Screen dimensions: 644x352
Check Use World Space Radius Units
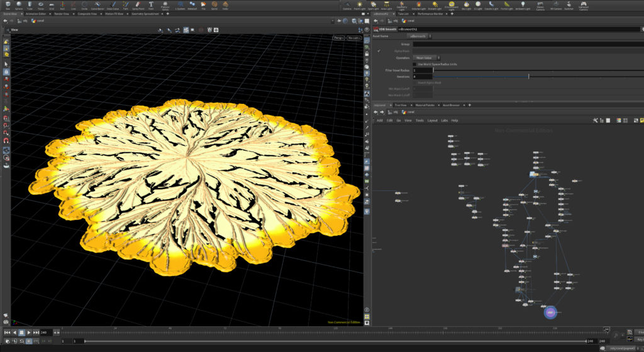pos(415,64)
